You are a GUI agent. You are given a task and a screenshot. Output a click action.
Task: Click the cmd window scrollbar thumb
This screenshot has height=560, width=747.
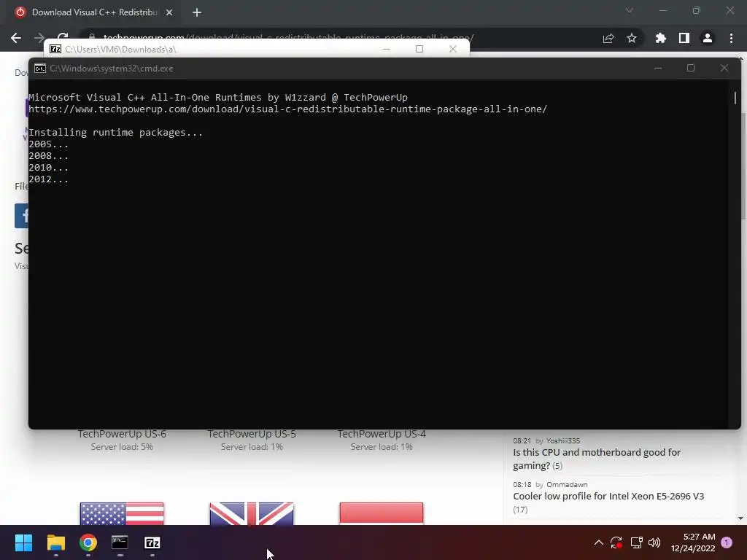point(735,98)
